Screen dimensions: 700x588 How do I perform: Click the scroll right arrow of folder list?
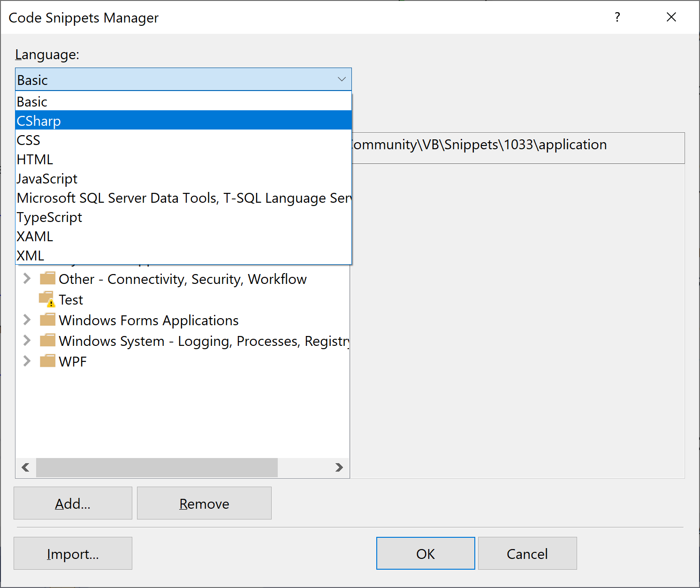tap(339, 467)
